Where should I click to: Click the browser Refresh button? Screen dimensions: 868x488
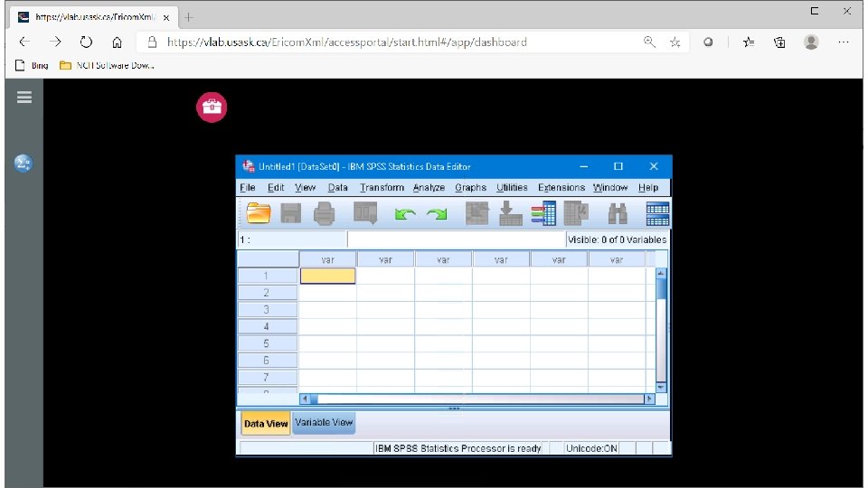tap(86, 42)
